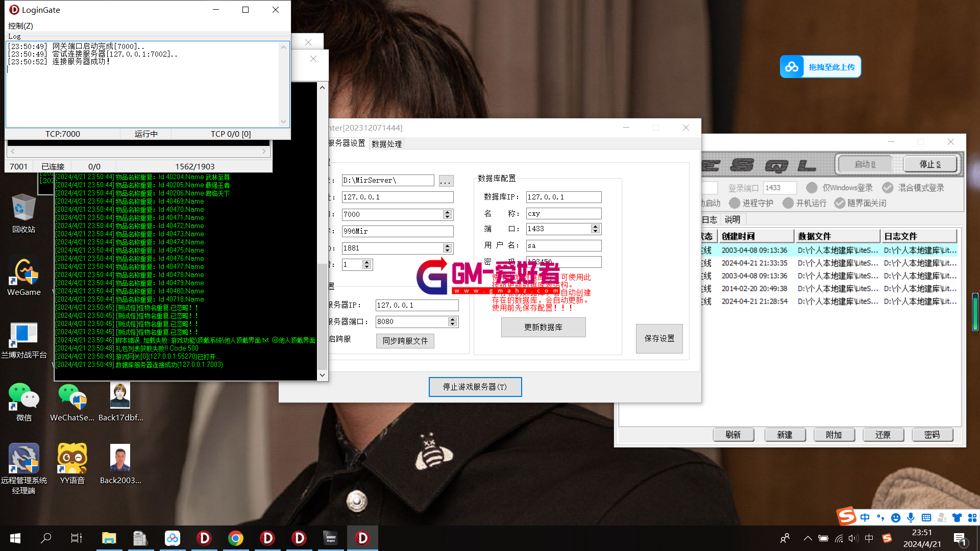This screenshot has height=551, width=980.
Task: Open Sogou toolbox four-squares icon
Action: click(972, 517)
